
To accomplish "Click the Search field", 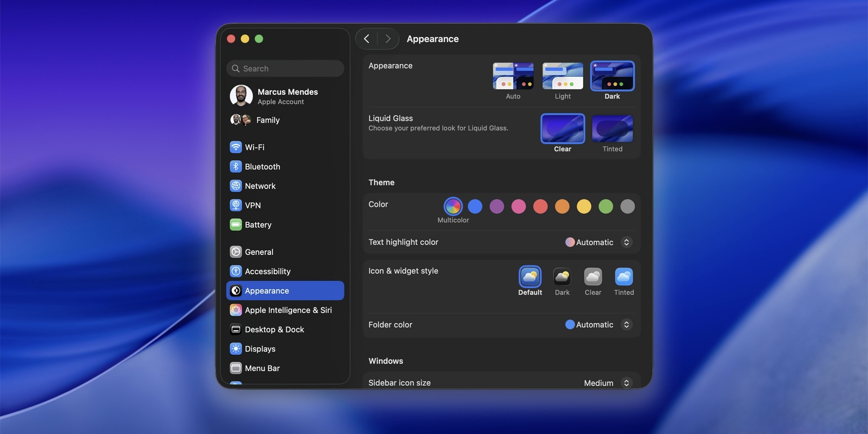I will pyautogui.click(x=285, y=68).
